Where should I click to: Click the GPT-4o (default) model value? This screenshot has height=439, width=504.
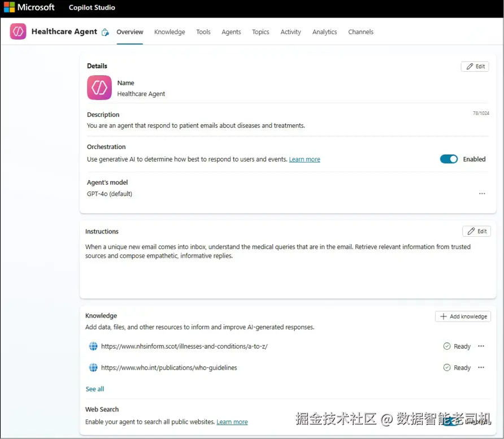point(109,194)
